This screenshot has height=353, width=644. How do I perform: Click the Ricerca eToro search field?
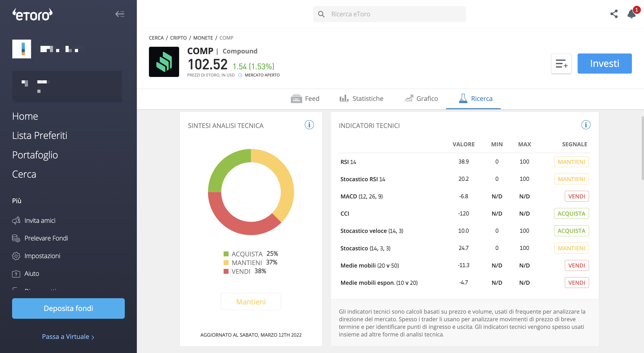(x=389, y=14)
